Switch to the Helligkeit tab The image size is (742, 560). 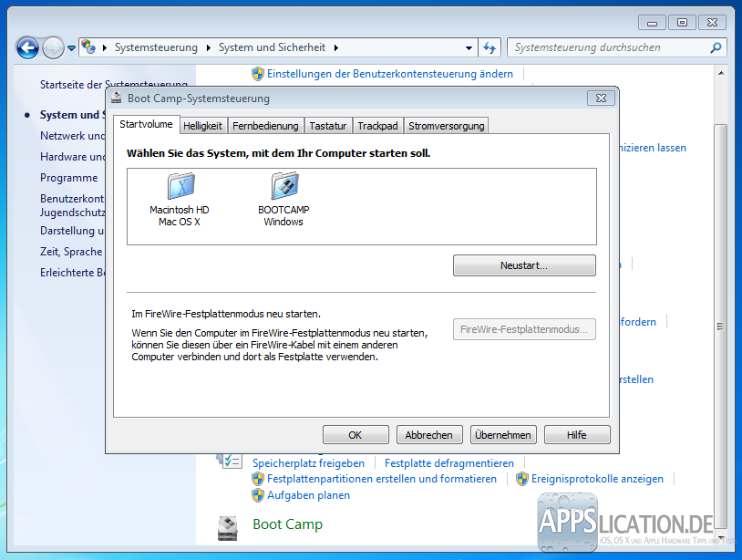tap(203, 126)
